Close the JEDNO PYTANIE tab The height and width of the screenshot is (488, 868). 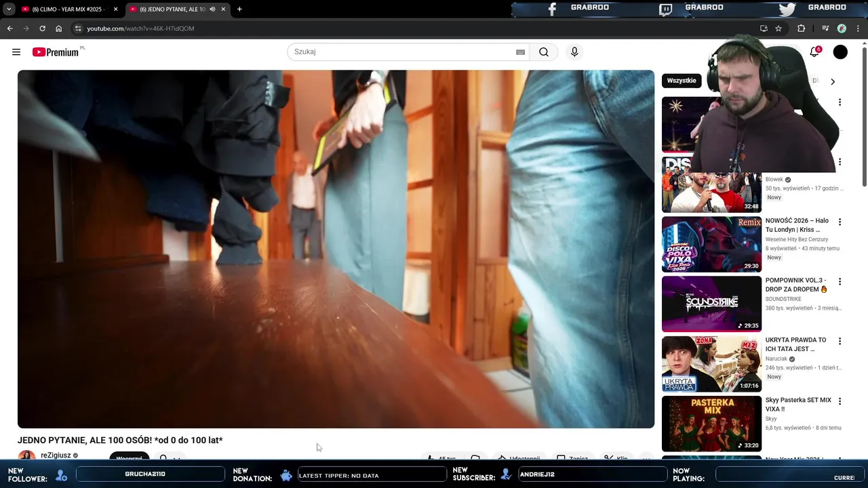click(x=223, y=9)
